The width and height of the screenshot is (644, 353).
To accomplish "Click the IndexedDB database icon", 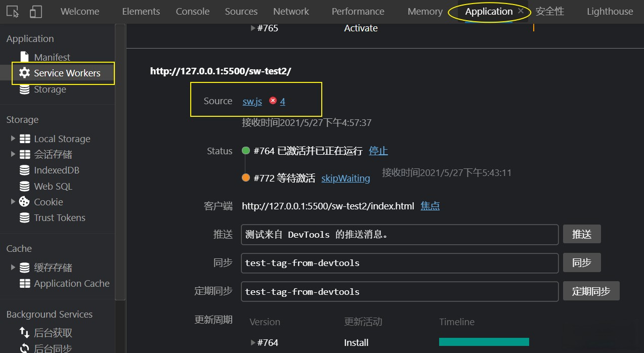I will click(x=24, y=170).
